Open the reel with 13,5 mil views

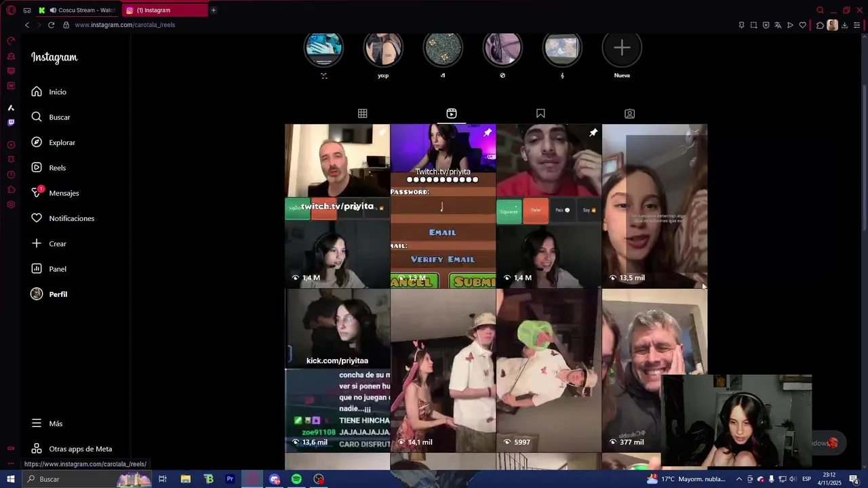(654, 206)
